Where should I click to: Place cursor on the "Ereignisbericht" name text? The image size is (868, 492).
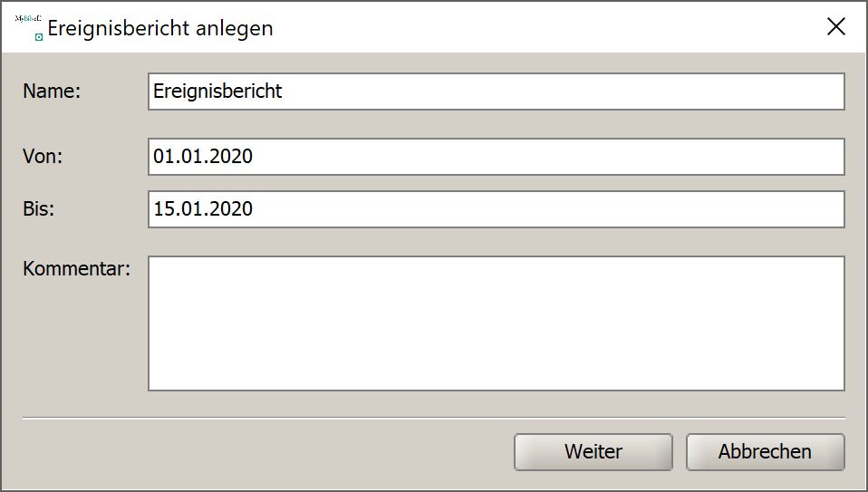(x=217, y=92)
